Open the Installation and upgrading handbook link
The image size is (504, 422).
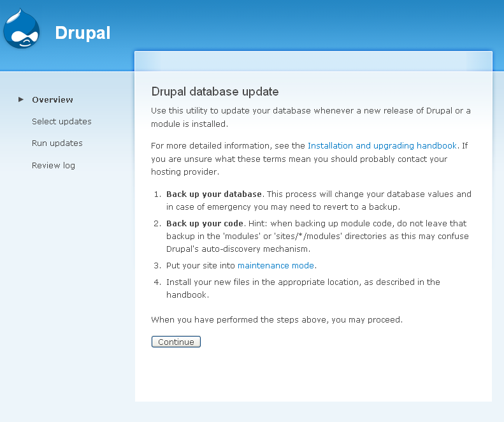click(x=382, y=146)
